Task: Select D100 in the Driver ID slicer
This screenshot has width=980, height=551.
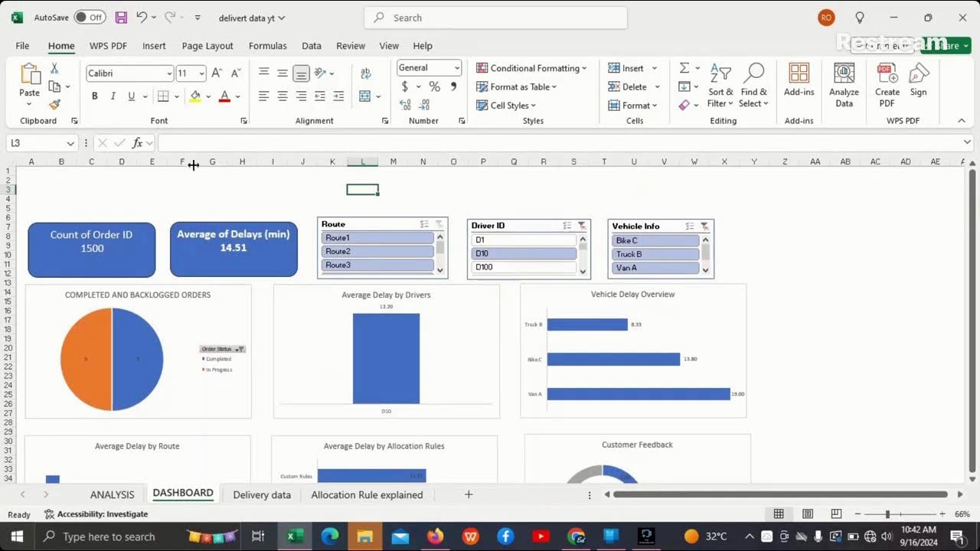Action: 524,267
